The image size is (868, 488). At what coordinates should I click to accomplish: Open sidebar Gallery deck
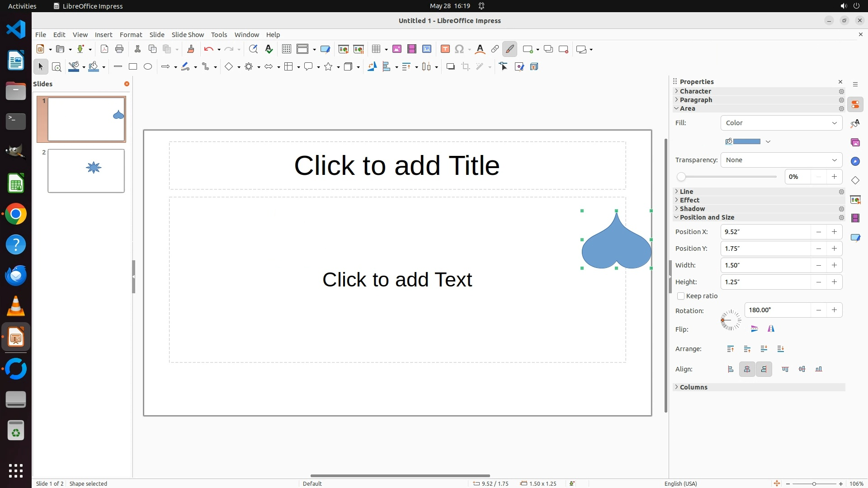coord(855,143)
